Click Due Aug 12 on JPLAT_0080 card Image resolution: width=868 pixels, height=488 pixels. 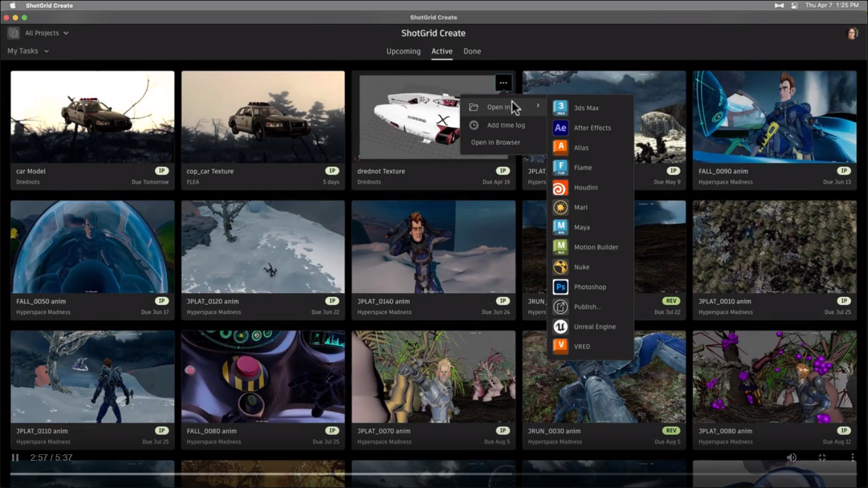836,442
